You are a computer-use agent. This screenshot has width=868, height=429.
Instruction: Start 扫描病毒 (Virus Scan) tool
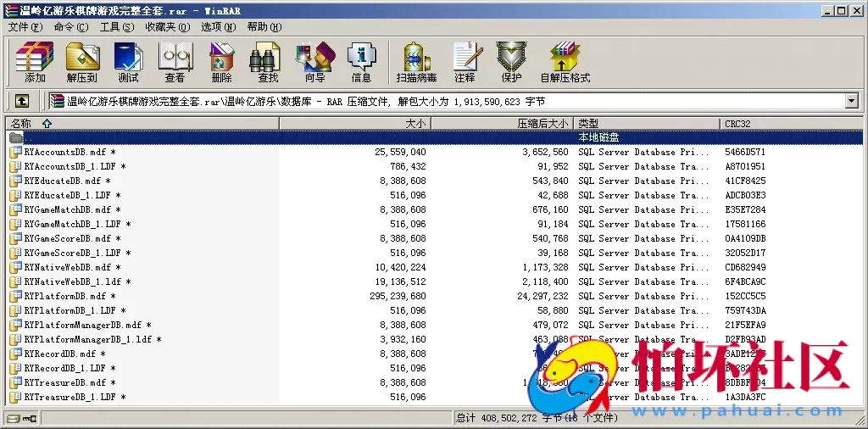point(416,62)
